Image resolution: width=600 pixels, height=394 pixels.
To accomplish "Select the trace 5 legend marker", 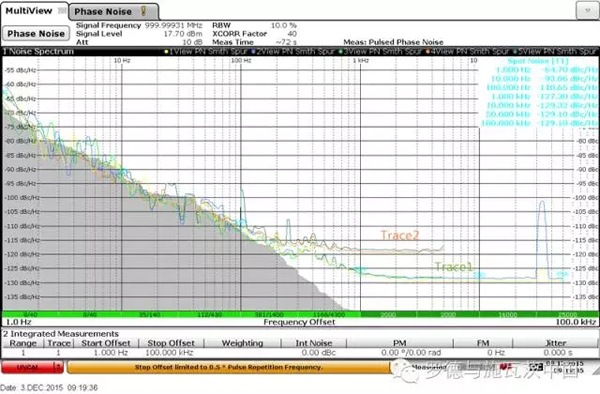I will point(515,51).
